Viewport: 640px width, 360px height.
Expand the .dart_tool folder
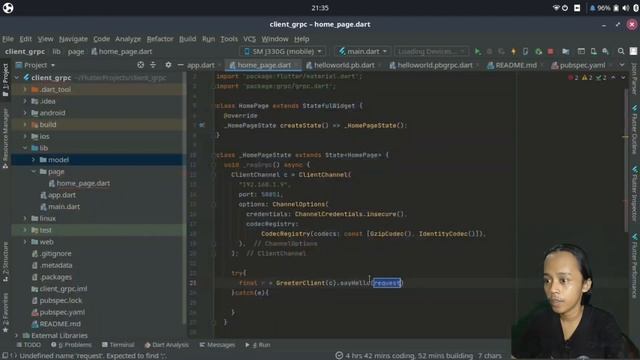[x=25, y=89]
